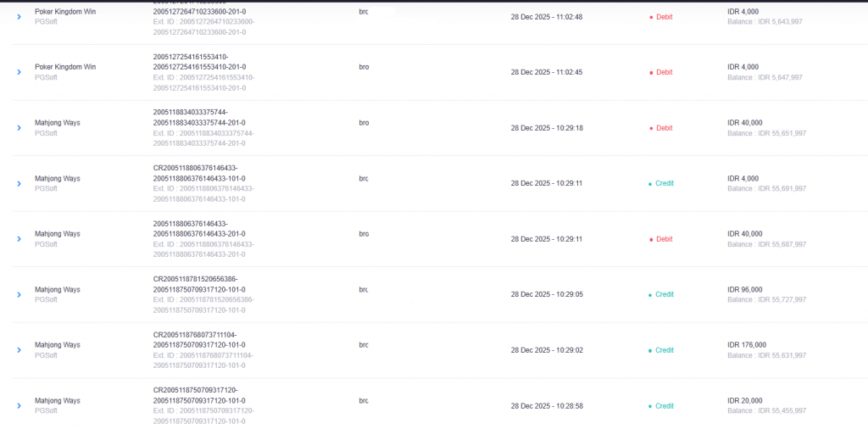Click Poker Kingdom Win game name at 11:02:45

coord(65,67)
